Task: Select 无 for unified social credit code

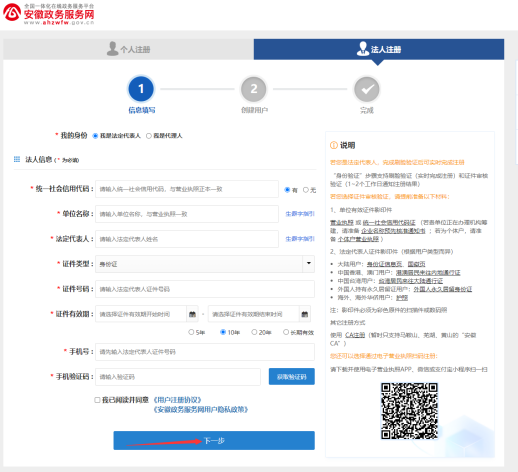Action: tap(305, 190)
